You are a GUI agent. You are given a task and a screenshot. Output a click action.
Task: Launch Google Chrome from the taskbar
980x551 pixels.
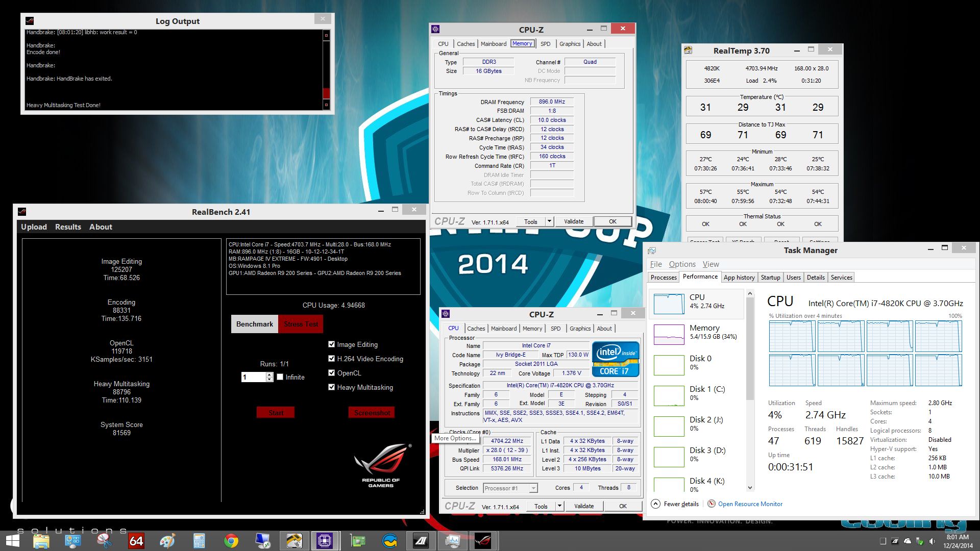231,540
